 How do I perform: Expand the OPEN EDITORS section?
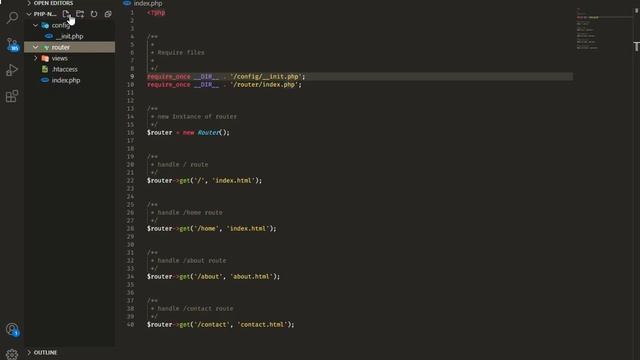pos(29,3)
